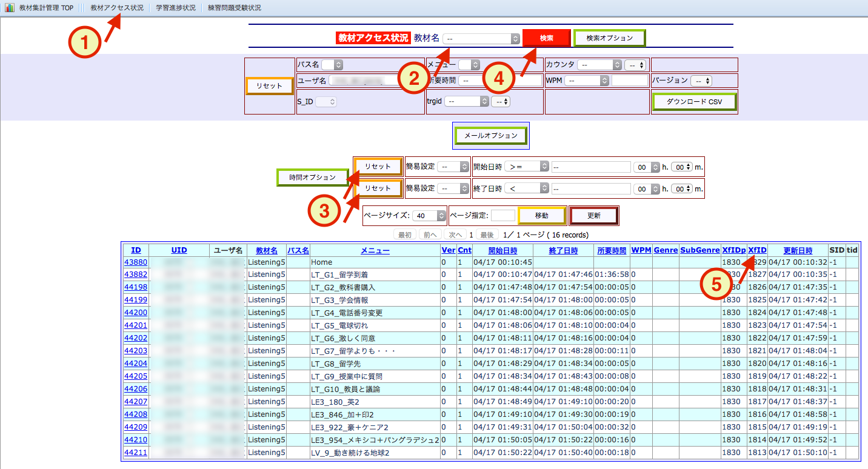
Task: Click the 更新 button
Action: coord(593,216)
